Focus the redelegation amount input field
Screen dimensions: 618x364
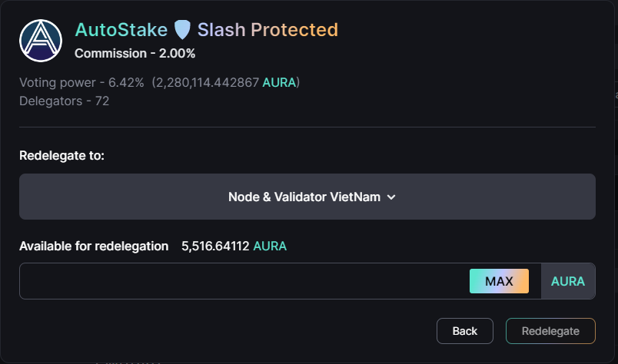(x=242, y=281)
